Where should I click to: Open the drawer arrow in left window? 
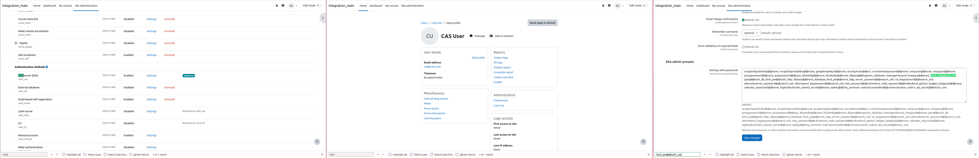click(323, 18)
